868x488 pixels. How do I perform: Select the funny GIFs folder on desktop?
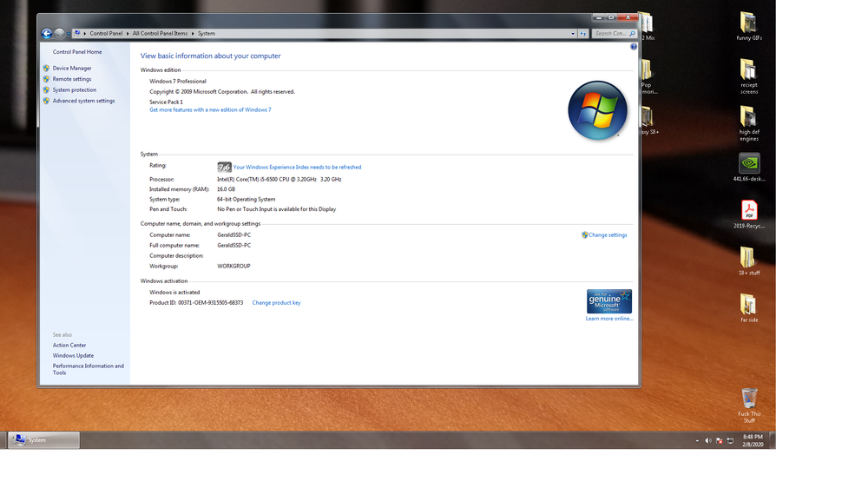(x=748, y=23)
